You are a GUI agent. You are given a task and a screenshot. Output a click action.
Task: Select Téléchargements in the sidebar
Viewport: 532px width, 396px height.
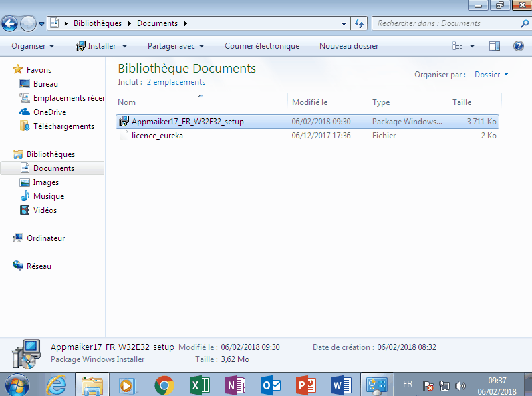coord(63,126)
